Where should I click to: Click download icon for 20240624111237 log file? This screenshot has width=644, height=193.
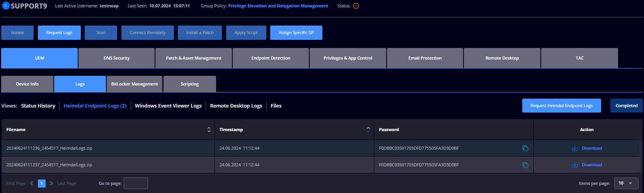575,165
